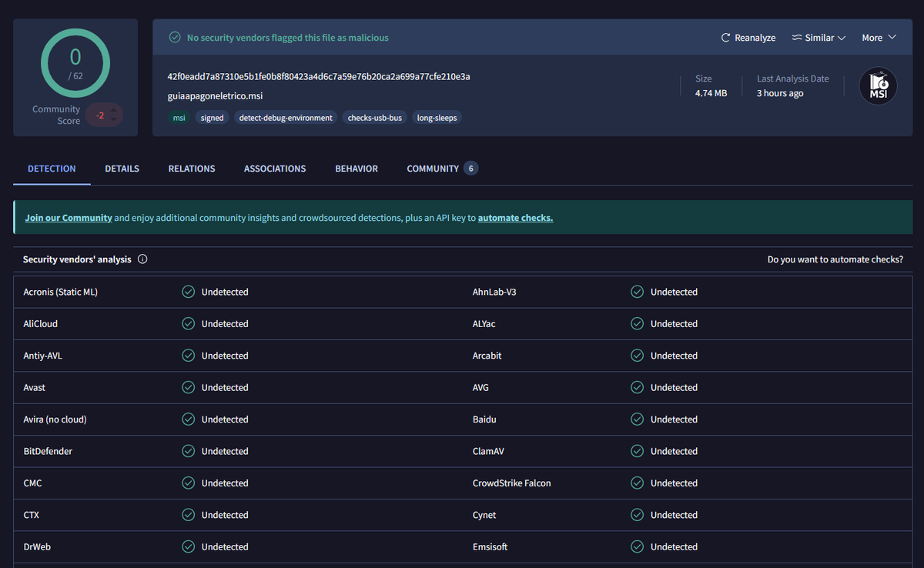This screenshot has height=568, width=924.
Task: Click the 'Do you want to automate checks?' link
Action: [x=835, y=259]
